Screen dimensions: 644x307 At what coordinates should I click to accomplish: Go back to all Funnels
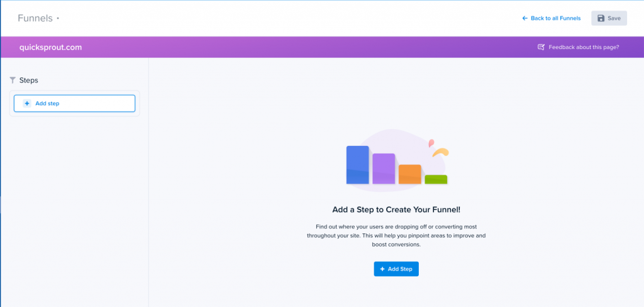[x=555, y=18]
